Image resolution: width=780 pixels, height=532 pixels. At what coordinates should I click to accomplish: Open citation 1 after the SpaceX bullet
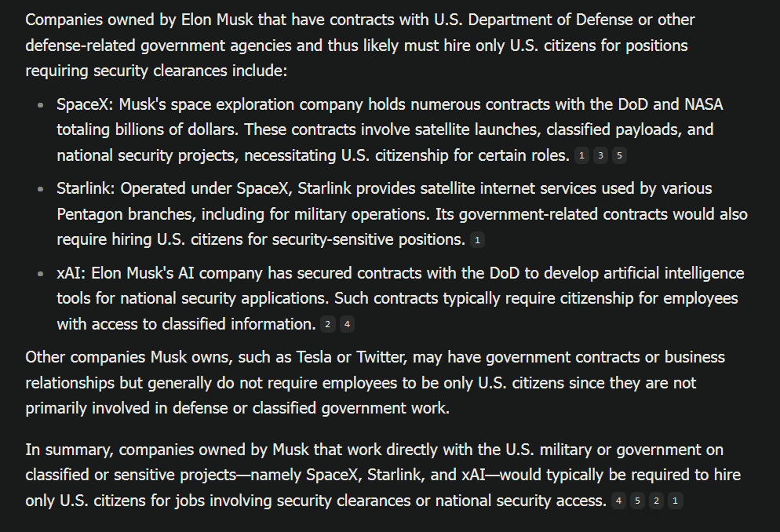click(x=581, y=155)
